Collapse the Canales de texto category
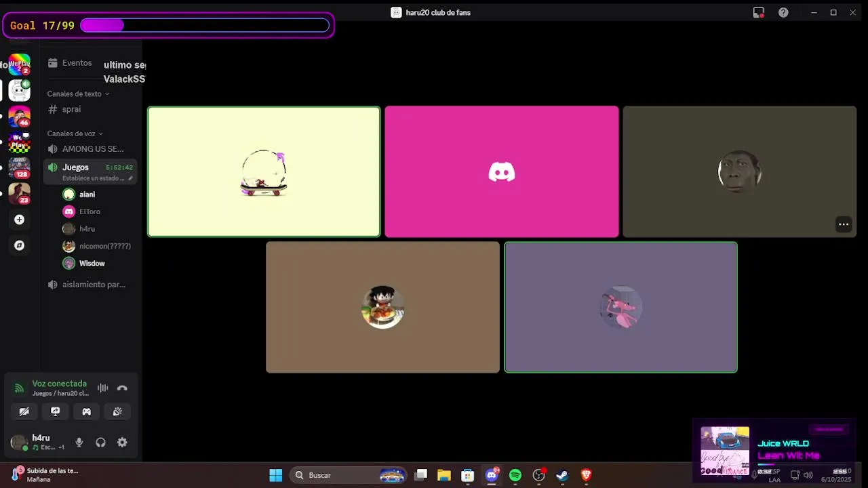Screen dimensions: 868x488 (78, 94)
